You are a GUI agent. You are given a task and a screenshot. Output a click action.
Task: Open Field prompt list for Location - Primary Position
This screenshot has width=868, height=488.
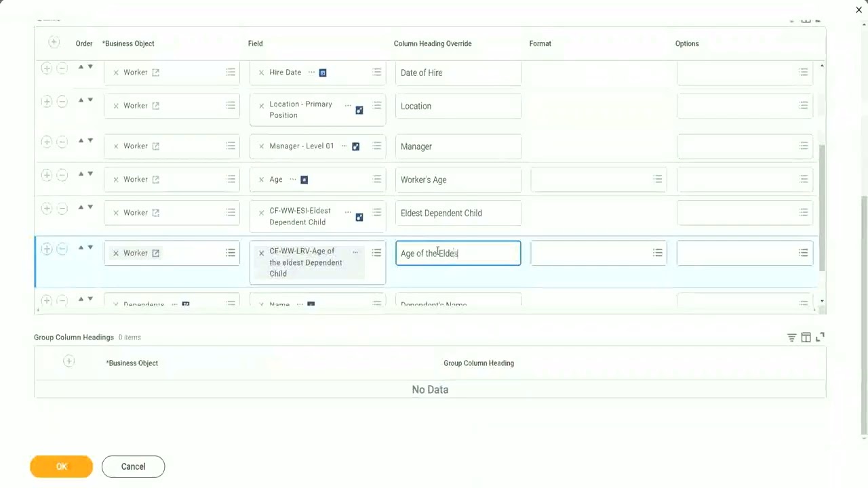click(376, 105)
